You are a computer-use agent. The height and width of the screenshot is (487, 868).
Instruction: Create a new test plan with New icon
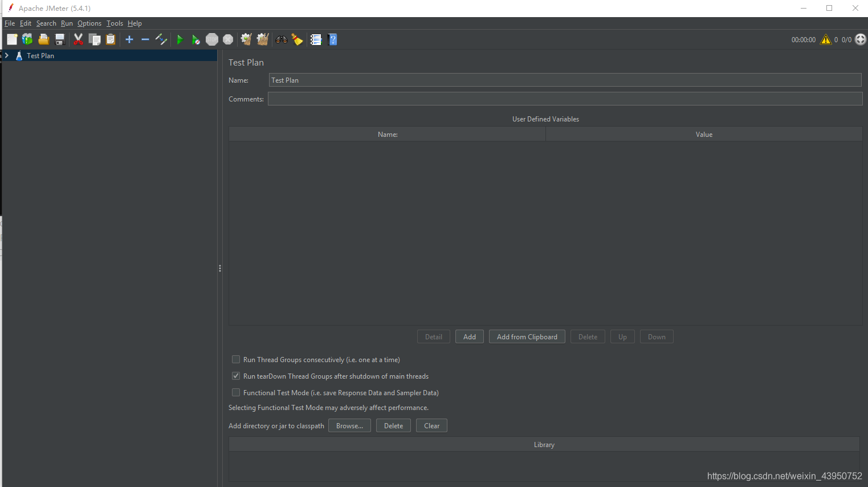tap(12, 39)
